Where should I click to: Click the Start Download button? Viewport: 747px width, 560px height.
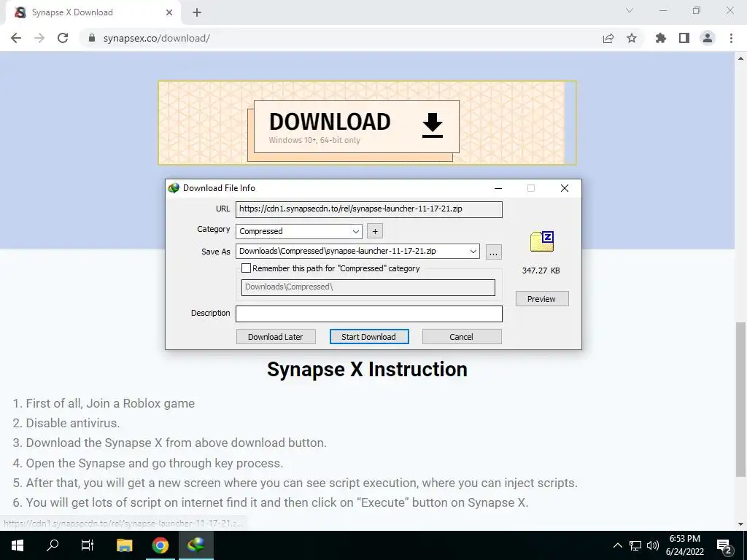click(368, 337)
